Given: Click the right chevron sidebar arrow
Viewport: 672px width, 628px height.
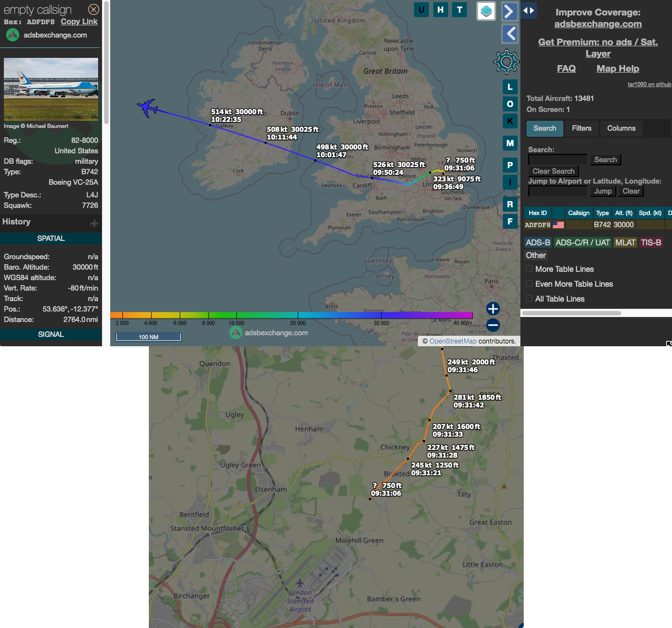Looking at the screenshot, I should [x=509, y=11].
